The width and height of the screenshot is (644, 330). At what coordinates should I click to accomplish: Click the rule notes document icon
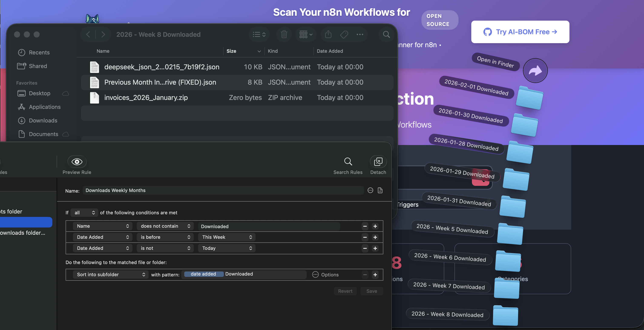tap(380, 191)
